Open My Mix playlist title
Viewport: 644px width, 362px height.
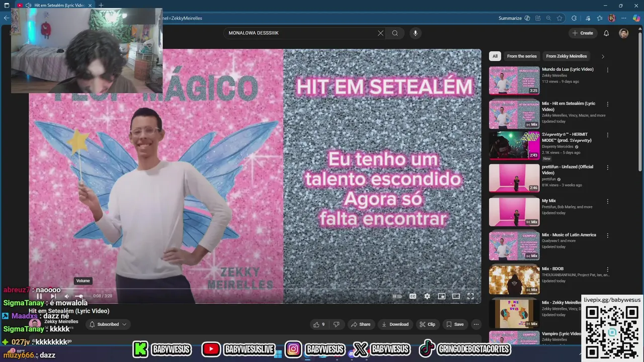tap(549, 201)
